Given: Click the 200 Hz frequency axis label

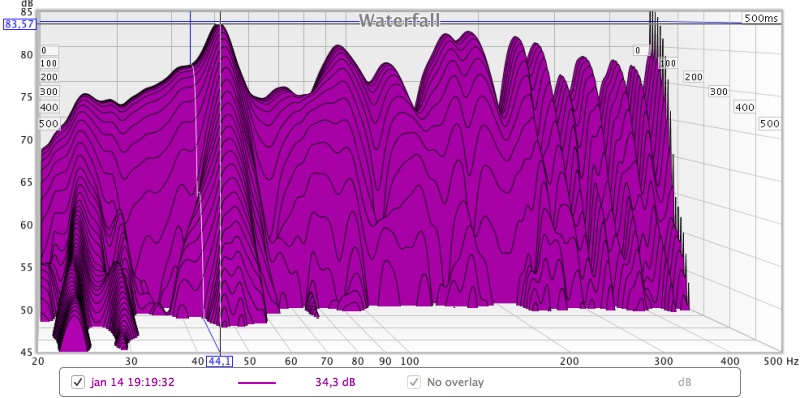Looking at the screenshot, I should pos(569,362).
